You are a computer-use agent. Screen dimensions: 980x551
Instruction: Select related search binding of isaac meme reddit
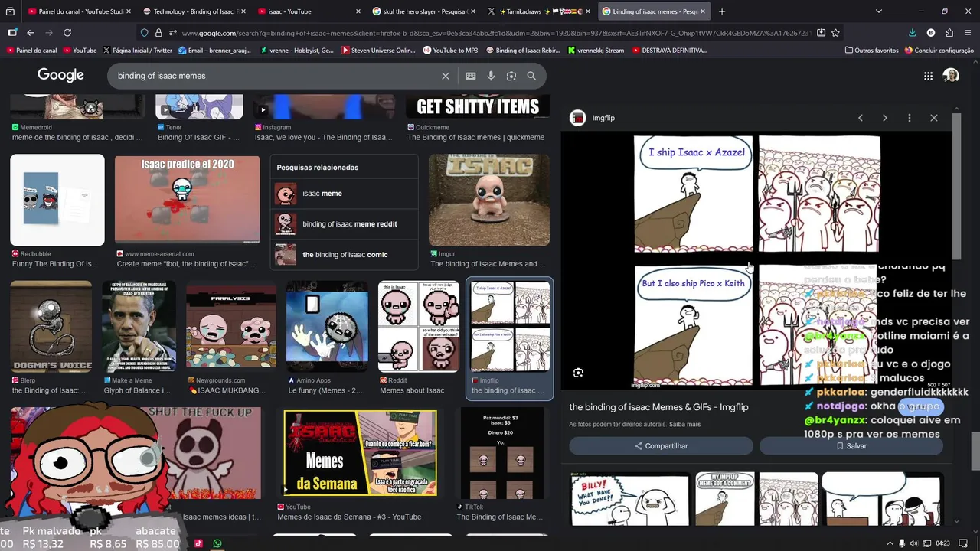[344, 224]
